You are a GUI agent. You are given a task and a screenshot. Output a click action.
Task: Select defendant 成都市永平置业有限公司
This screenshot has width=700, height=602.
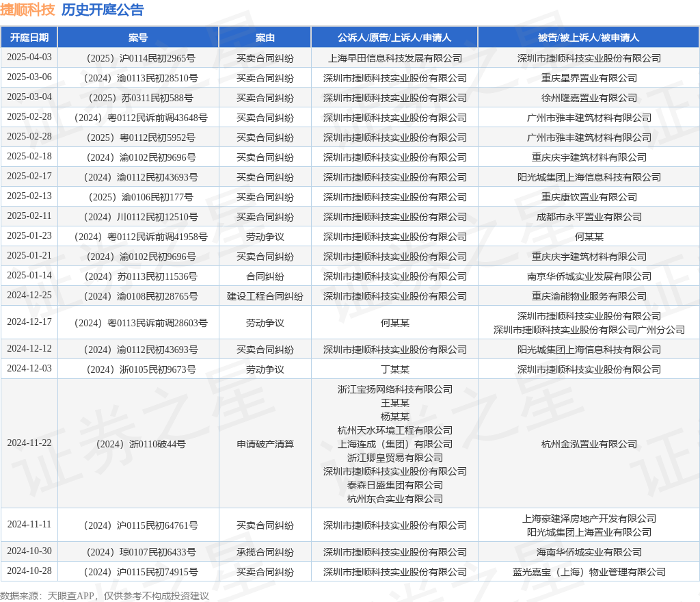[x=589, y=217]
